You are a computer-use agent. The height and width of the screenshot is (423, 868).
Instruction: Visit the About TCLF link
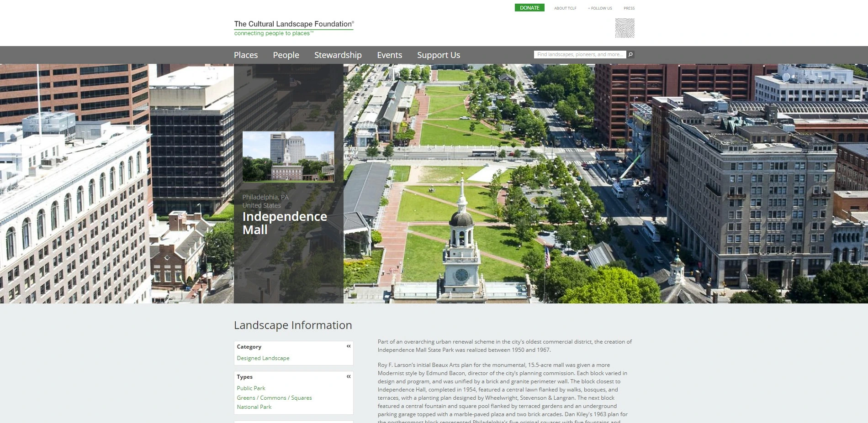click(565, 8)
